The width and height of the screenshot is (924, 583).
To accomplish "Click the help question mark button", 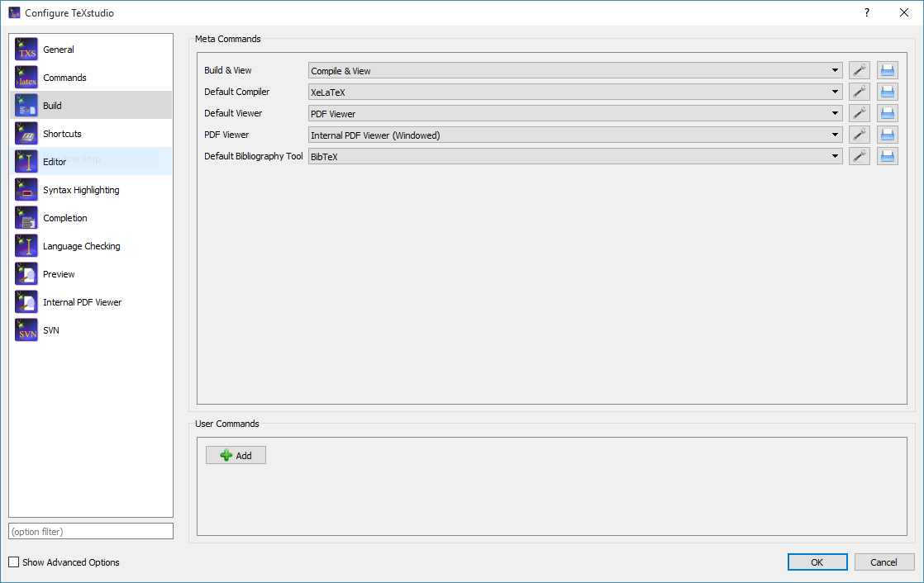I will (867, 13).
